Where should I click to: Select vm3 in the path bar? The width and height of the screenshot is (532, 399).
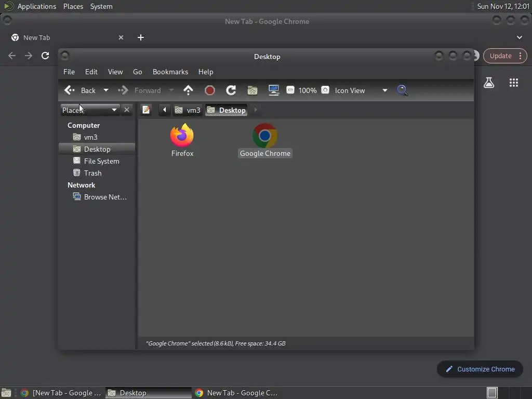click(x=188, y=110)
